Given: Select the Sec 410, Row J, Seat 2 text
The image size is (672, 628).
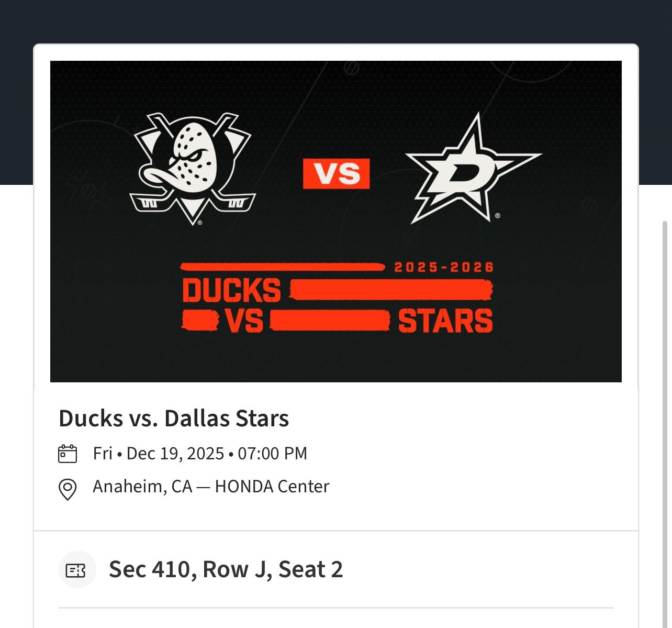Looking at the screenshot, I should (226, 569).
